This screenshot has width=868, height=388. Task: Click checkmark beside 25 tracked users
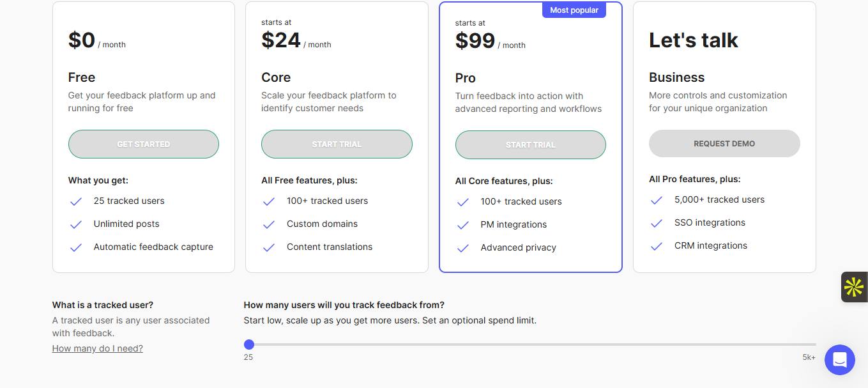point(76,201)
